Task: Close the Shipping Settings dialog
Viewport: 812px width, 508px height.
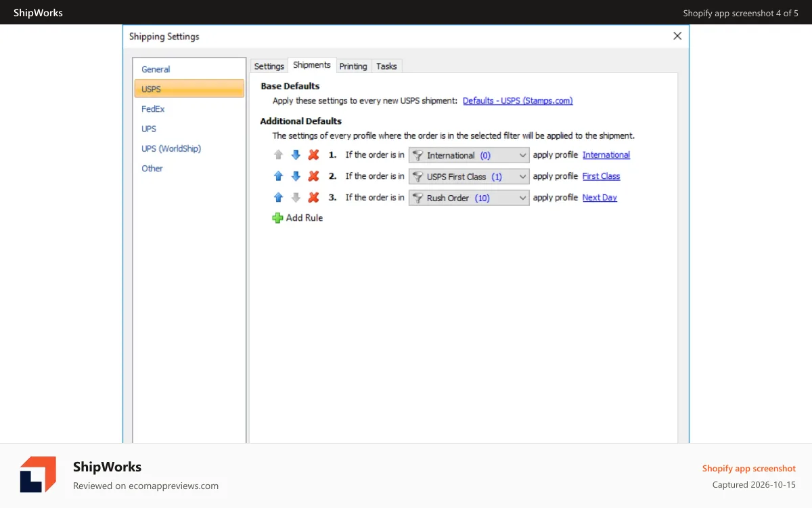Action: tap(677, 36)
